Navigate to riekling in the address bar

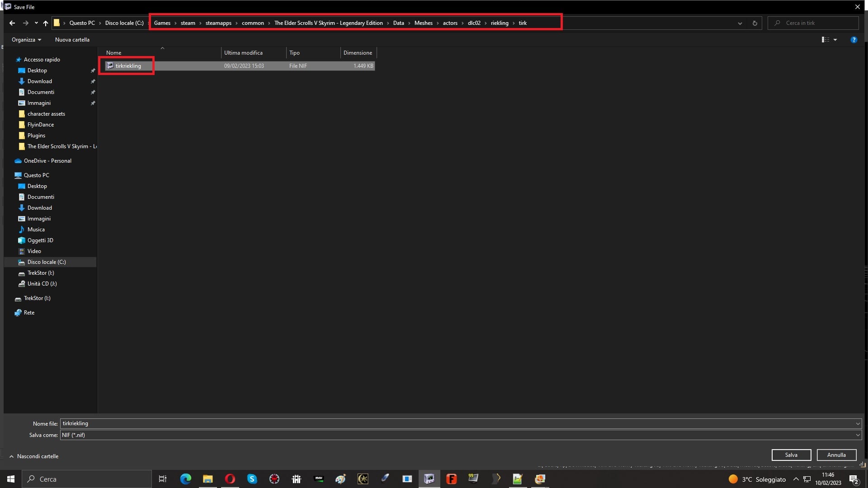point(500,23)
